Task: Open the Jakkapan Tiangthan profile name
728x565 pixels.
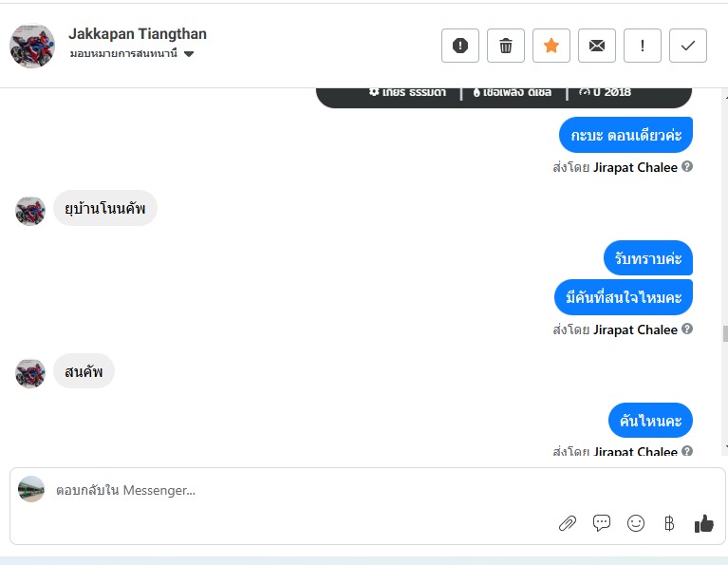Action: pos(138,34)
